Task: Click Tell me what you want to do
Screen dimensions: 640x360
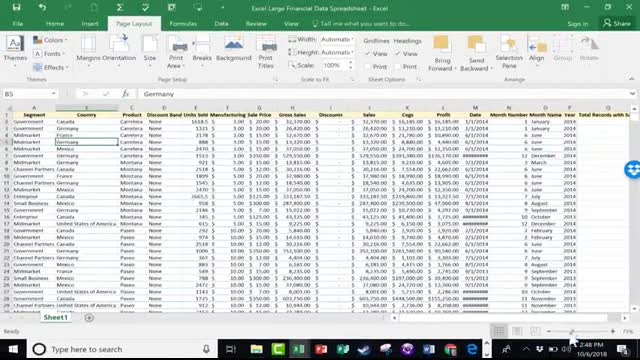Action: pyautogui.click(x=361, y=24)
